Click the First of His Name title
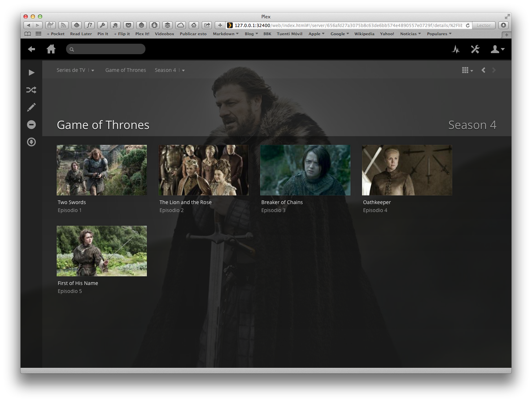Image resolution: width=532 pixels, height=402 pixels. pos(78,283)
